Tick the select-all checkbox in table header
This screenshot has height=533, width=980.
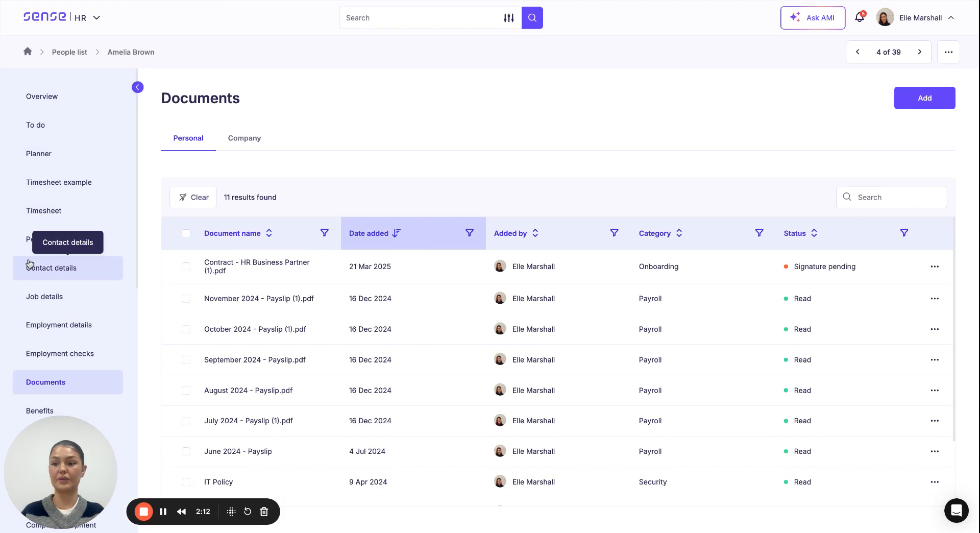186,233
